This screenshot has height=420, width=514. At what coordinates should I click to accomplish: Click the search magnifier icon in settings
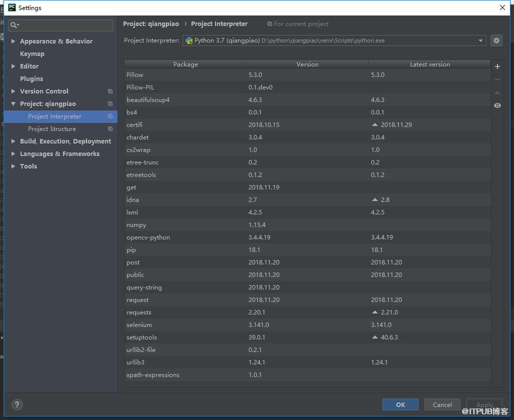(x=14, y=25)
